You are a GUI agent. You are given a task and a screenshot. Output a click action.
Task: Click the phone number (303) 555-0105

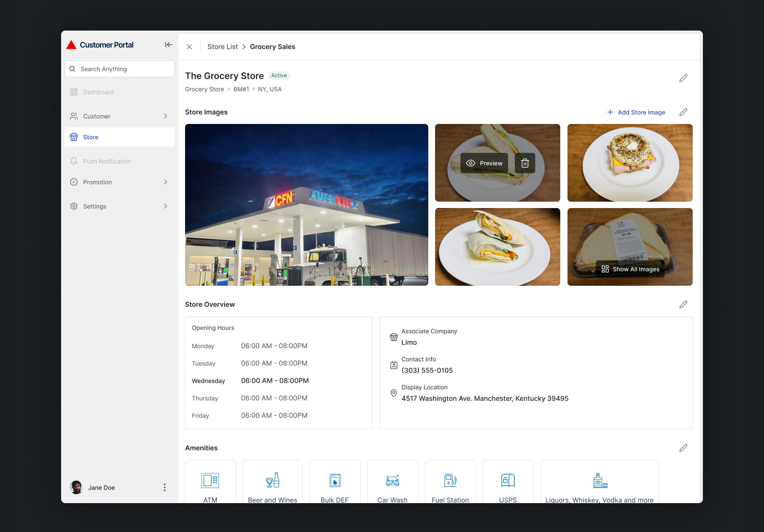tap(427, 370)
